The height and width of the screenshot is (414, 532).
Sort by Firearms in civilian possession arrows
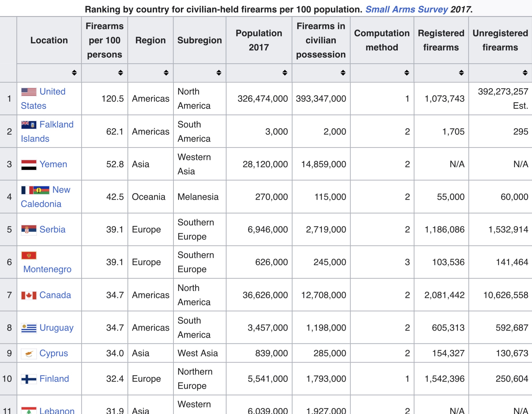point(343,73)
